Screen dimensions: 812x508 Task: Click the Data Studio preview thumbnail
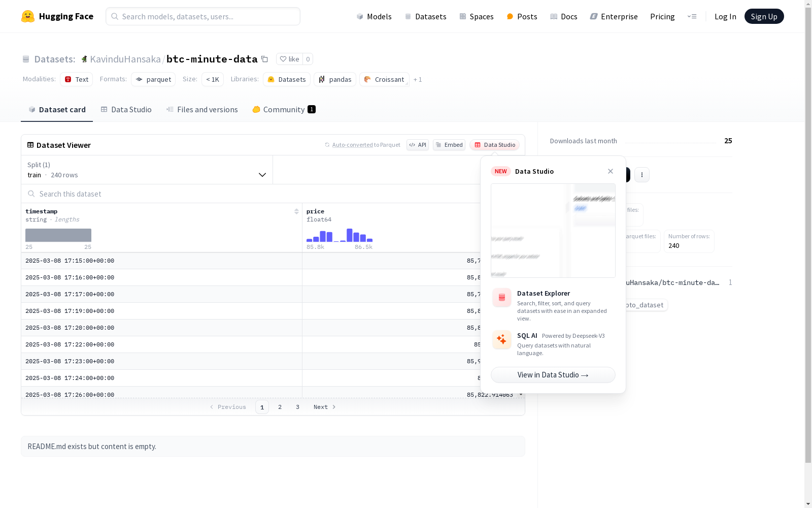(x=553, y=231)
